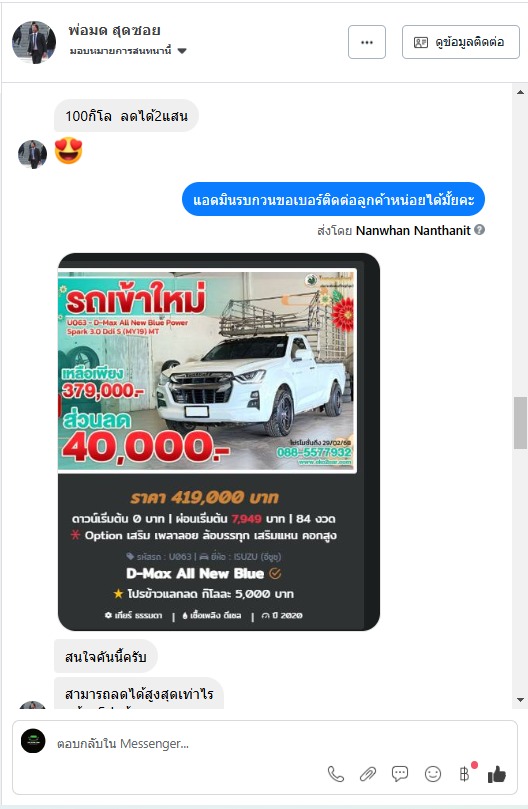528x809 pixels.
Task: Open the emoji picker smiley icon
Action: (x=433, y=773)
